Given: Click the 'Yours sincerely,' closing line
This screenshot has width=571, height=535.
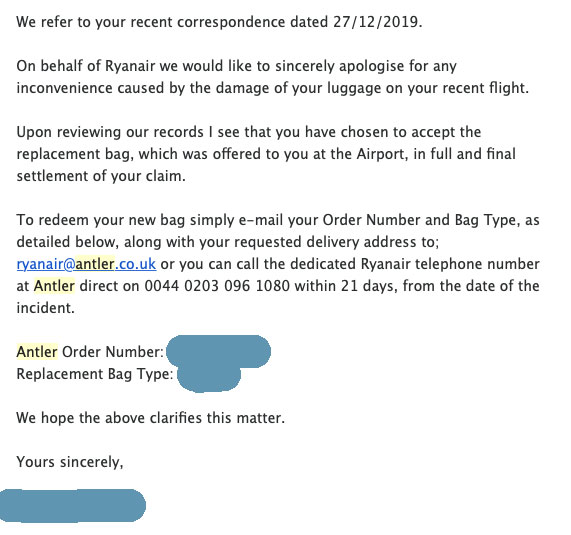Looking at the screenshot, I should click(x=70, y=462).
